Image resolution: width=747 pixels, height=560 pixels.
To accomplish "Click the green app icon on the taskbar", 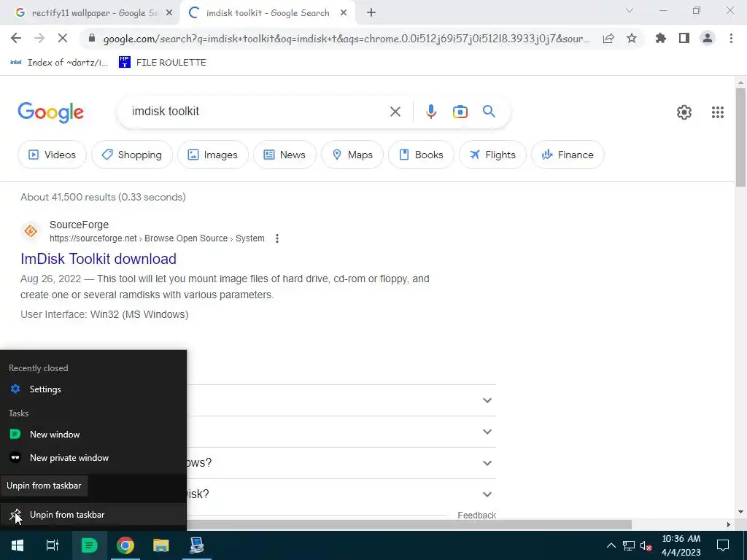I will [89, 545].
